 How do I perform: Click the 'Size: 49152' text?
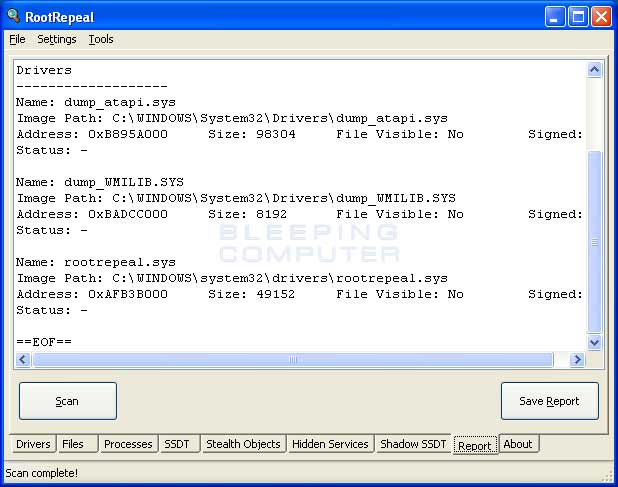[x=251, y=294]
